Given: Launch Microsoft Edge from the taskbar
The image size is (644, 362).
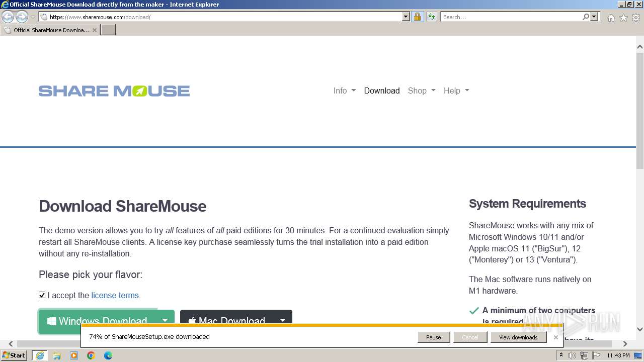Looking at the screenshot, I should (x=108, y=355).
